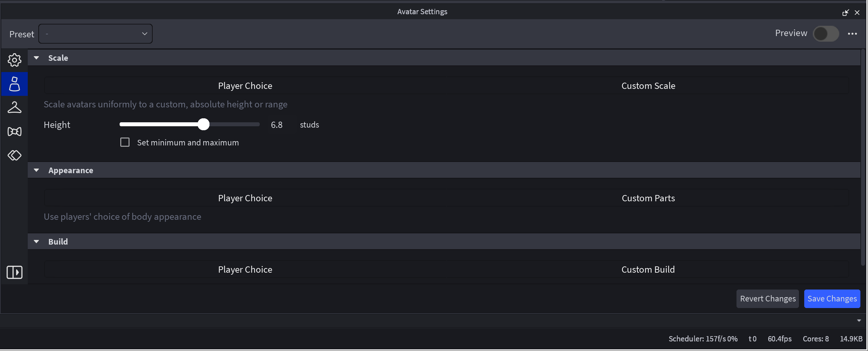The image size is (868, 351).
Task: Enable the Preview toggle
Action: pos(826,34)
